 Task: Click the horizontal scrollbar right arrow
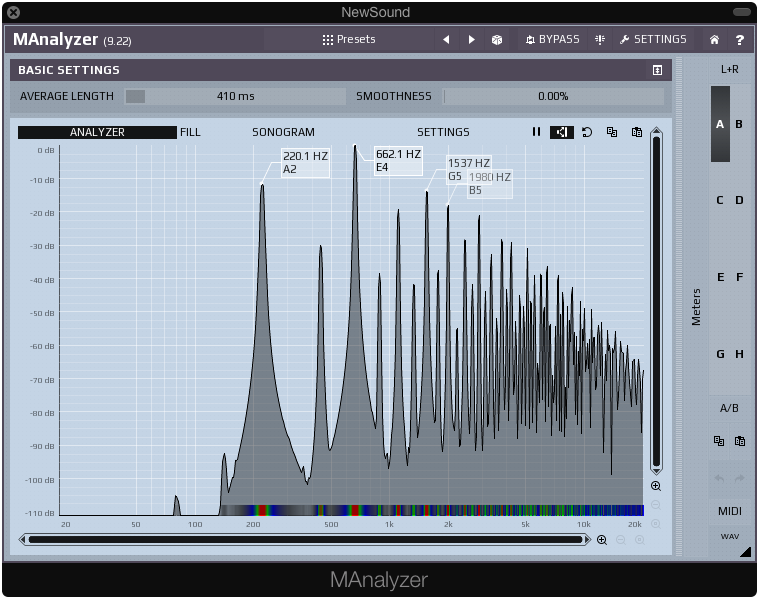pos(588,539)
